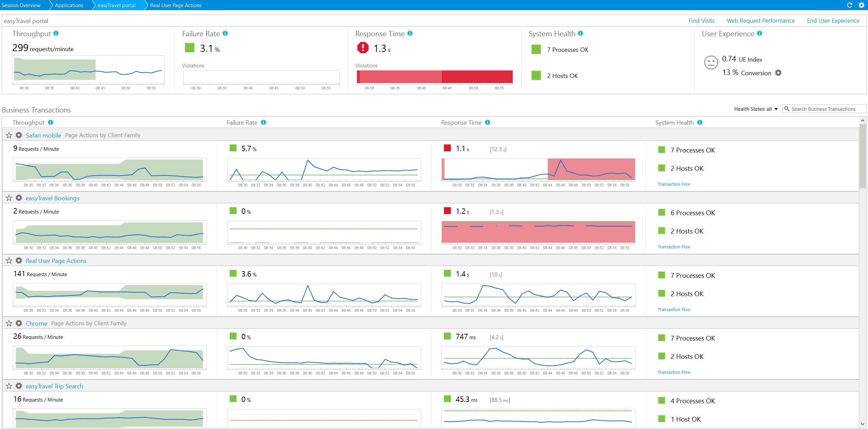Click green '2 Hosts OK' indicator in summary
868x429 pixels.
tap(536, 76)
